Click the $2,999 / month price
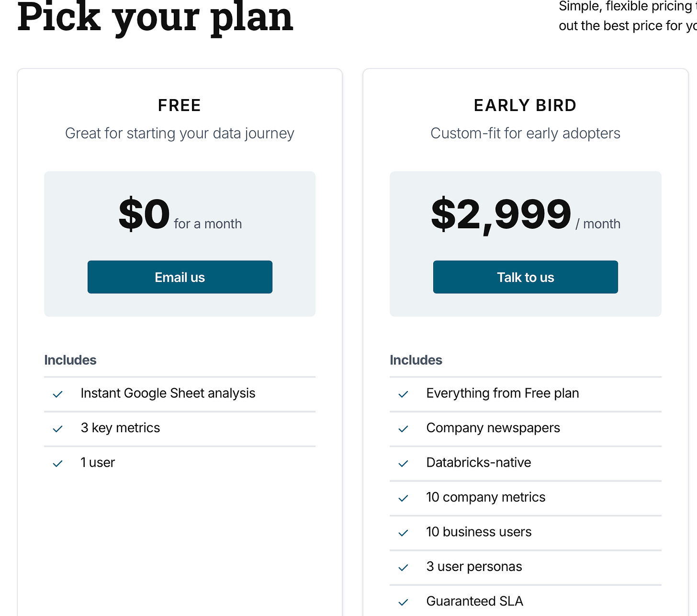The image size is (697, 616). [526, 215]
